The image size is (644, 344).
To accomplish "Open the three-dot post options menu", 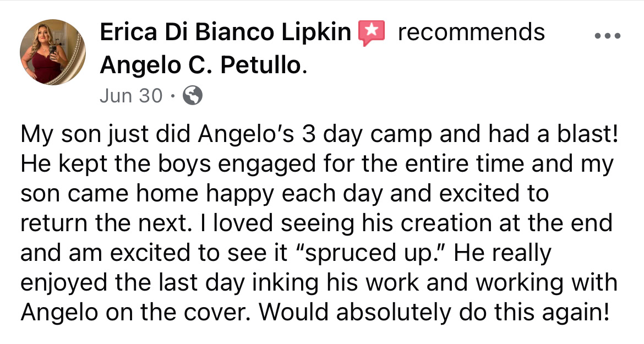I will 608,36.
